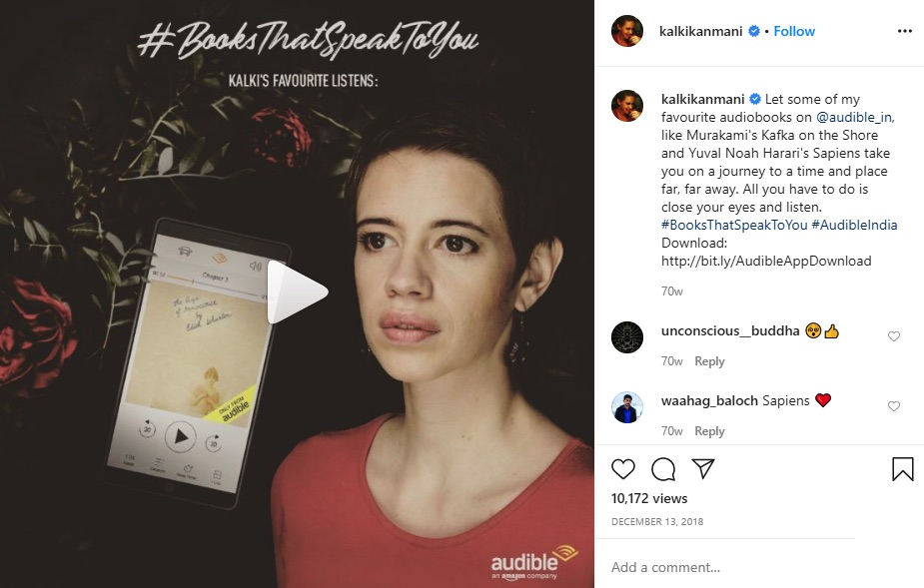Screen dimensions: 924x588
Task: Play the video with the center play button
Action: click(x=297, y=293)
